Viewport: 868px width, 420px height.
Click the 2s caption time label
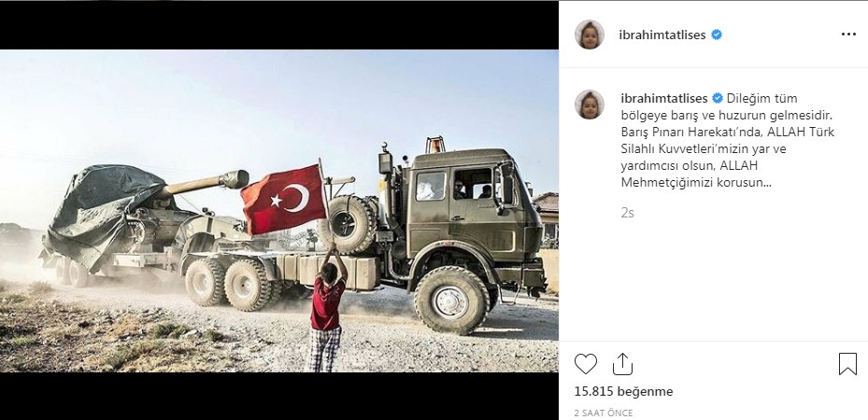tap(627, 213)
